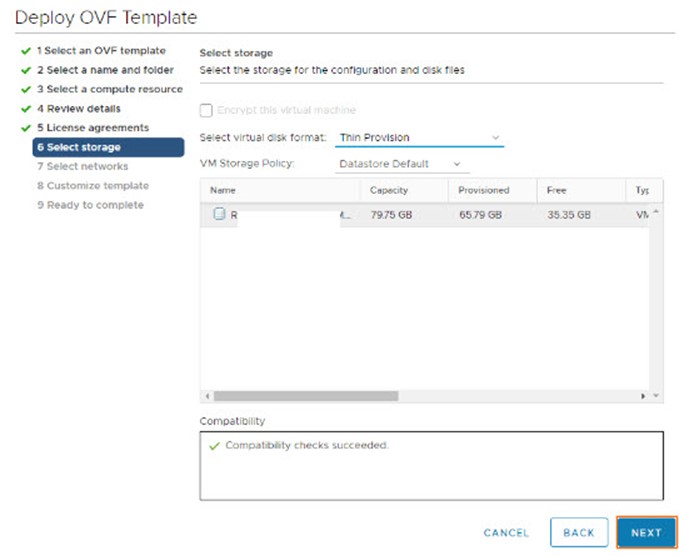Go to step 4 Review details
The width and height of the screenshot is (679, 556).
(x=79, y=109)
